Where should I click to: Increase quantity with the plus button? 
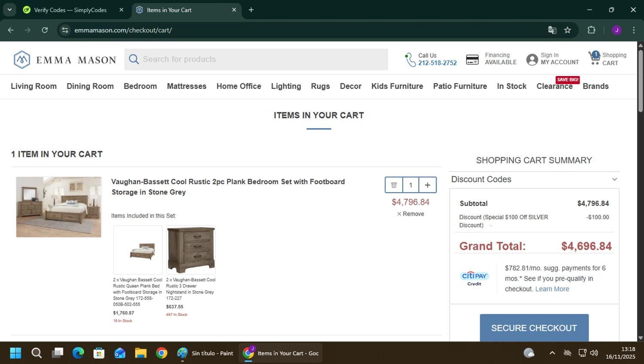point(428,185)
